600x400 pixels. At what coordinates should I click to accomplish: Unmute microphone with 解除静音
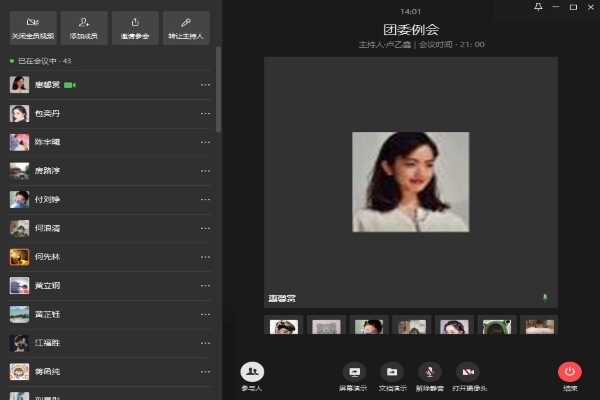tap(430, 375)
